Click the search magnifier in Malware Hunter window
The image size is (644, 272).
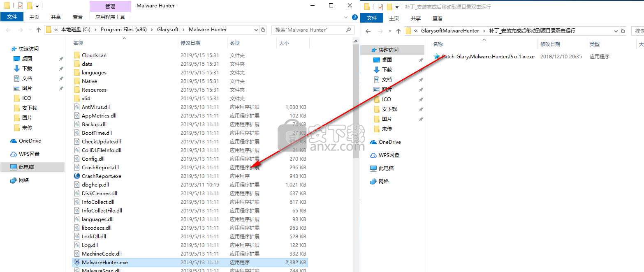[x=349, y=30]
